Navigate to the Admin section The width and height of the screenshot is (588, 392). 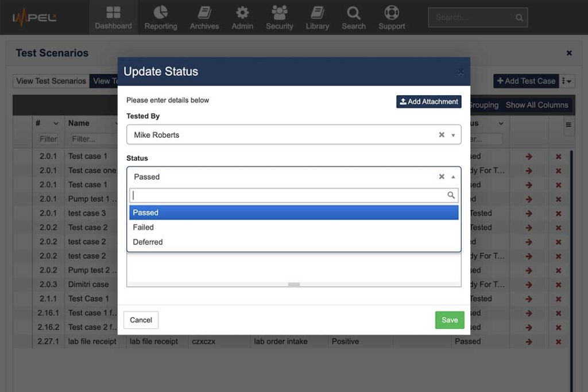click(242, 17)
